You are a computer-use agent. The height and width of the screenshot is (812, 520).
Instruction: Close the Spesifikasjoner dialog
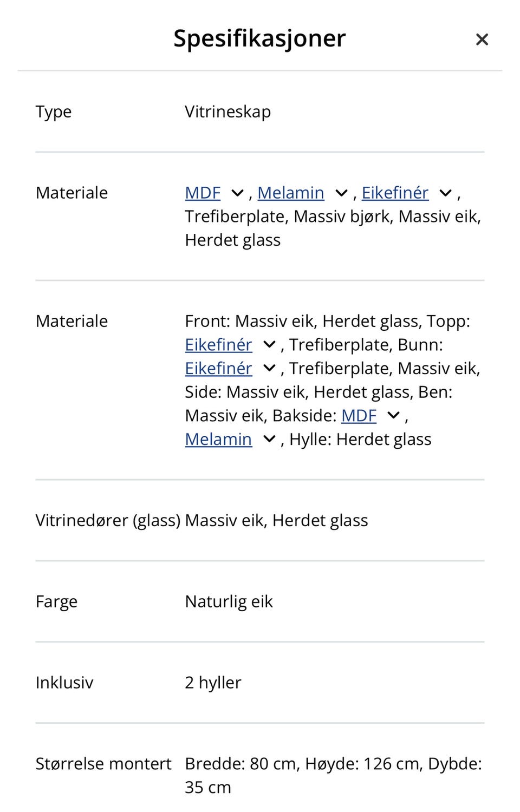[x=482, y=39]
